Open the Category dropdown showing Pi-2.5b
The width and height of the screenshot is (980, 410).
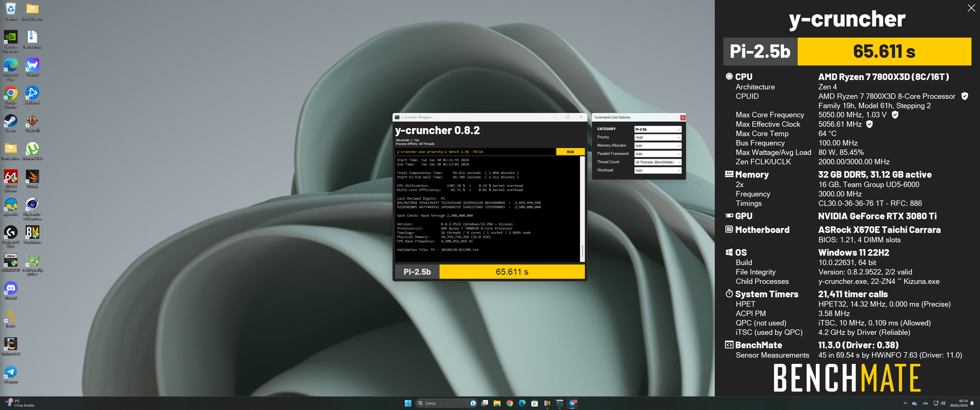tap(658, 129)
